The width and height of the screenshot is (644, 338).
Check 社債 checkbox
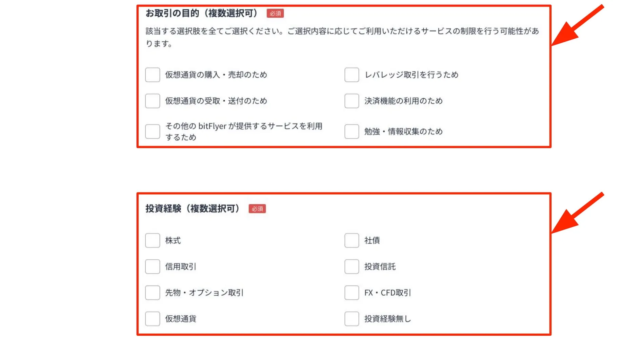[x=351, y=240]
